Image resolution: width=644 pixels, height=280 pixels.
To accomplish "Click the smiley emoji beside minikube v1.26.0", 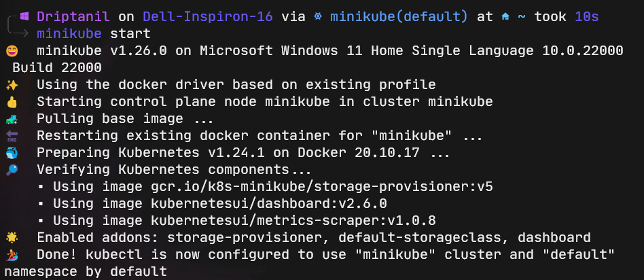I will (x=12, y=51).
